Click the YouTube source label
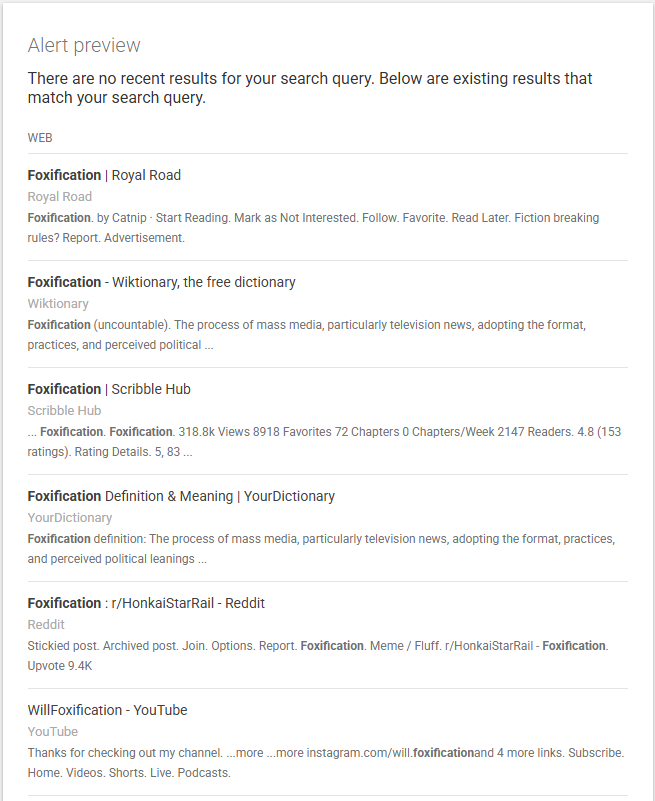 point(53,732)
